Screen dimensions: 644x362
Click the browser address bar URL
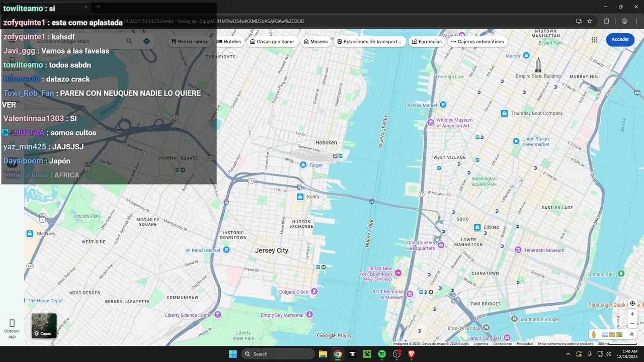(x=214, y=21)
